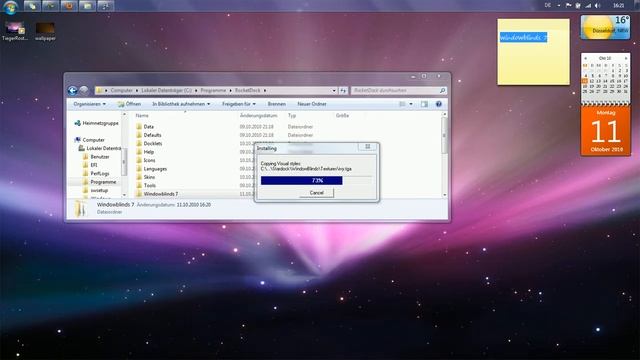Open the address bar history dropdown
The width and height of the screenshot is (640, 360).
334,90
